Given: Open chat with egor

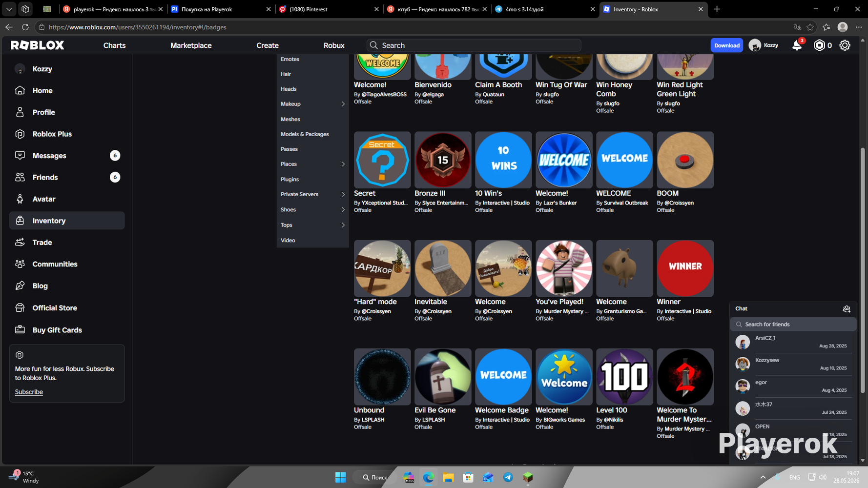Looking at the screenshot, I should coord(793,386).
